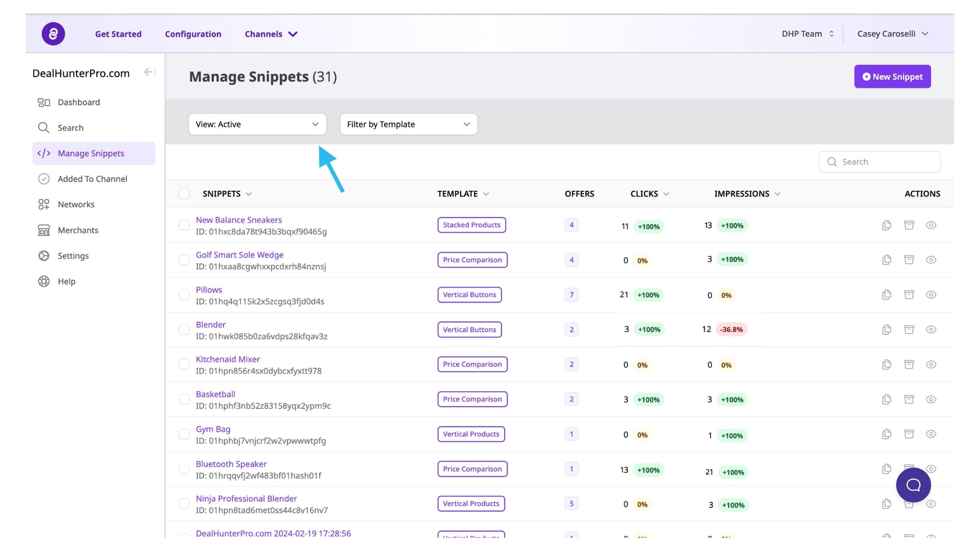Preview the Pillows snippet via eye icon
Viewport: 980px width, 551px height.
coord(931,295)
